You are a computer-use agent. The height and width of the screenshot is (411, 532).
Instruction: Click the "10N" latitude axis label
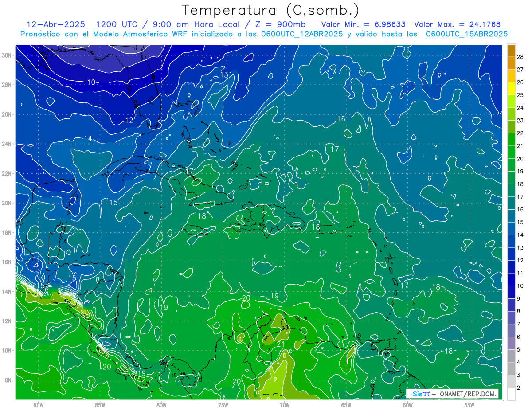pyautogui.click(x=6, y=350)
